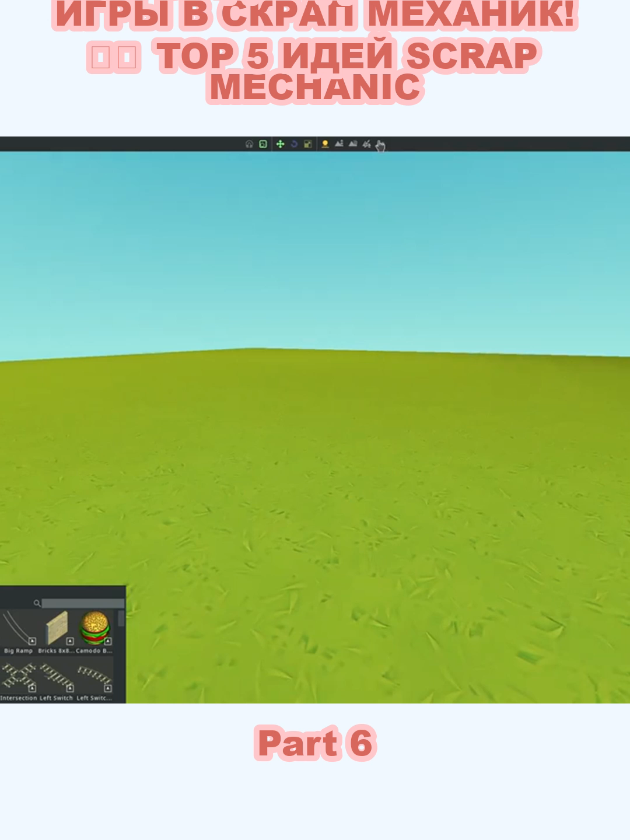630x840 pixels.
Task: Toggle the yellow light bulb icon
Action: [325, 144]
